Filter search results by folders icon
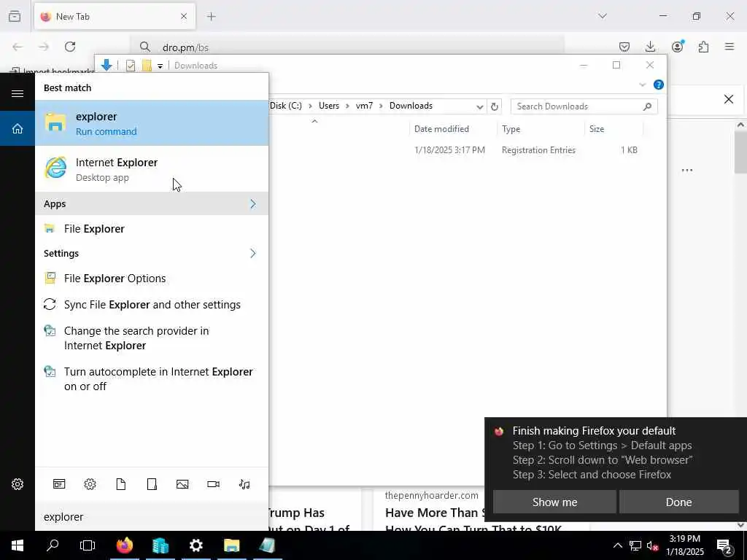Viewport: 747px width, 560px height. coord(152,484)
